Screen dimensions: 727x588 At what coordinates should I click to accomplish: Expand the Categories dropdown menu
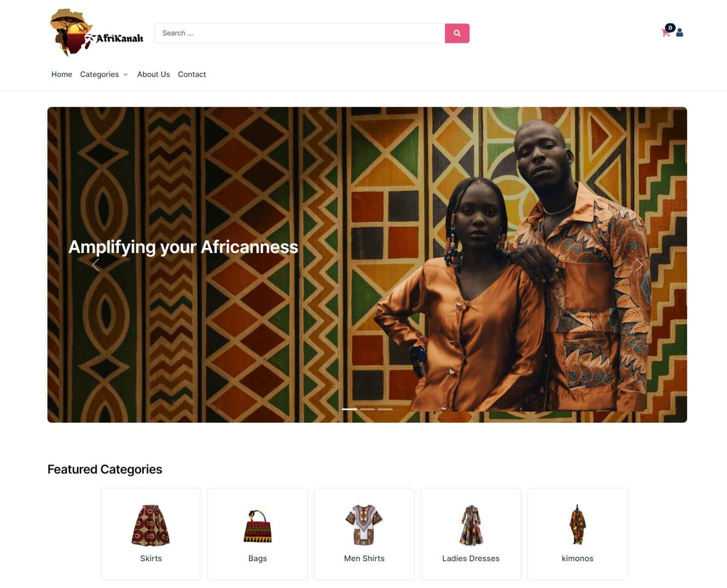tap(104, 74)
